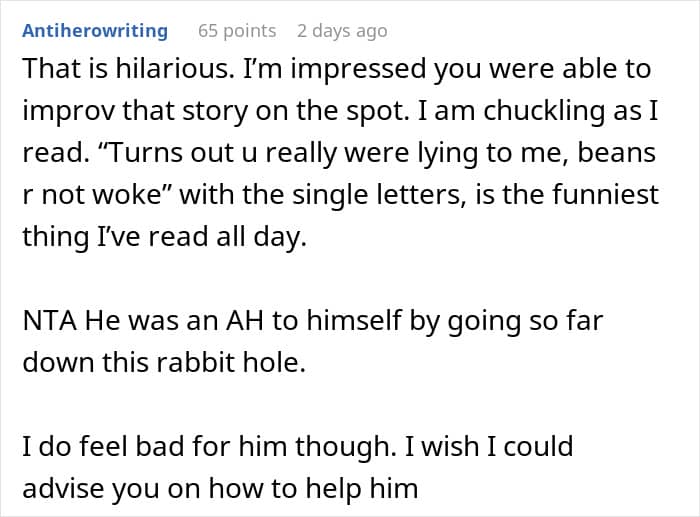Open the Antiherowriting user profile link
Screen dimensions: 700x517
pos(95,31)
